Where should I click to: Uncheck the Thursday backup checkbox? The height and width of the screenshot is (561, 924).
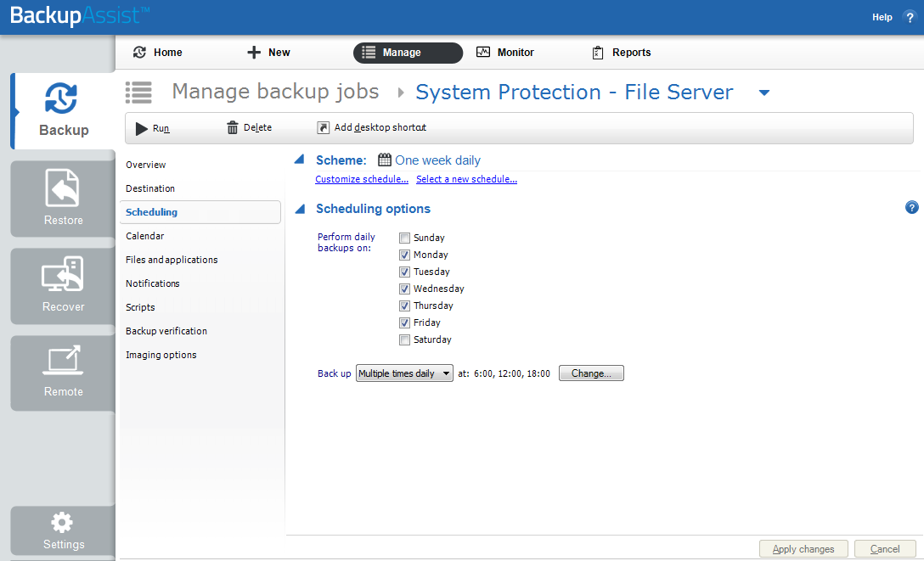click(x=405, y=306)
